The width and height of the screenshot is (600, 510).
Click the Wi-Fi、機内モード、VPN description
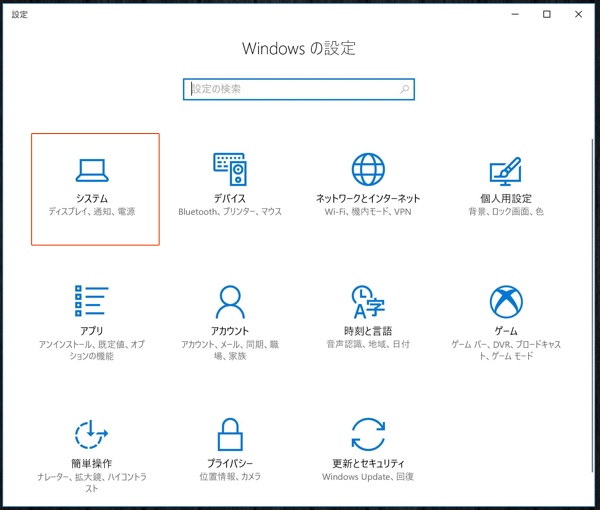point(368,212)
